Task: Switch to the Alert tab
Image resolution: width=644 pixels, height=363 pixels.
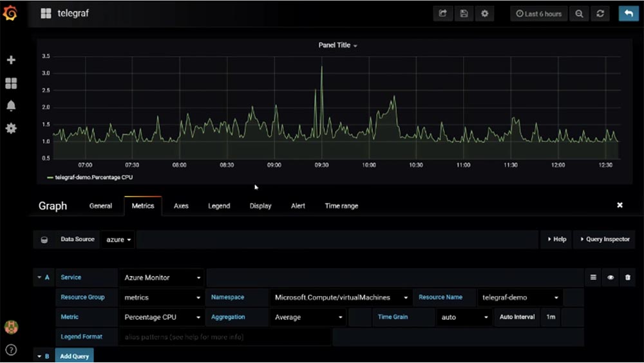Action: point(298,206)
